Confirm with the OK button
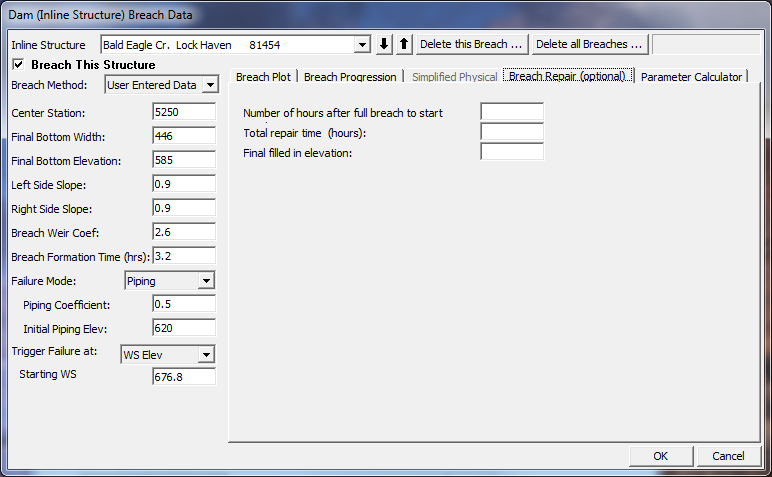The width and height of the screenshot is (772, 477). pyautogui.click(x=660, y=456)
